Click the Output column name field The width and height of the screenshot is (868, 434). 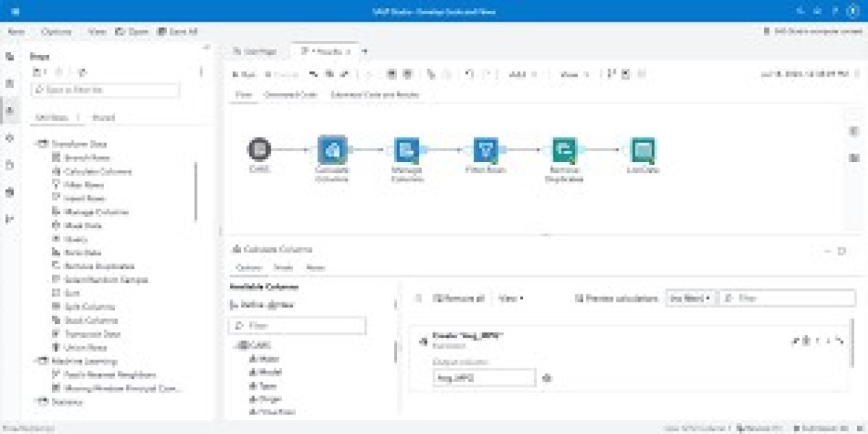484,378
